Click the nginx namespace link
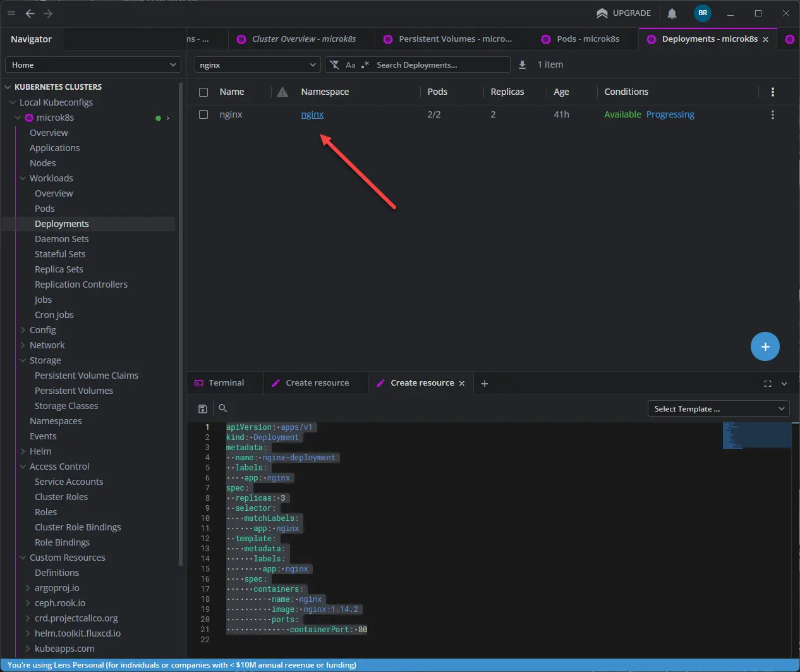This screenshot has width=800, height=672. click(312, 114)
